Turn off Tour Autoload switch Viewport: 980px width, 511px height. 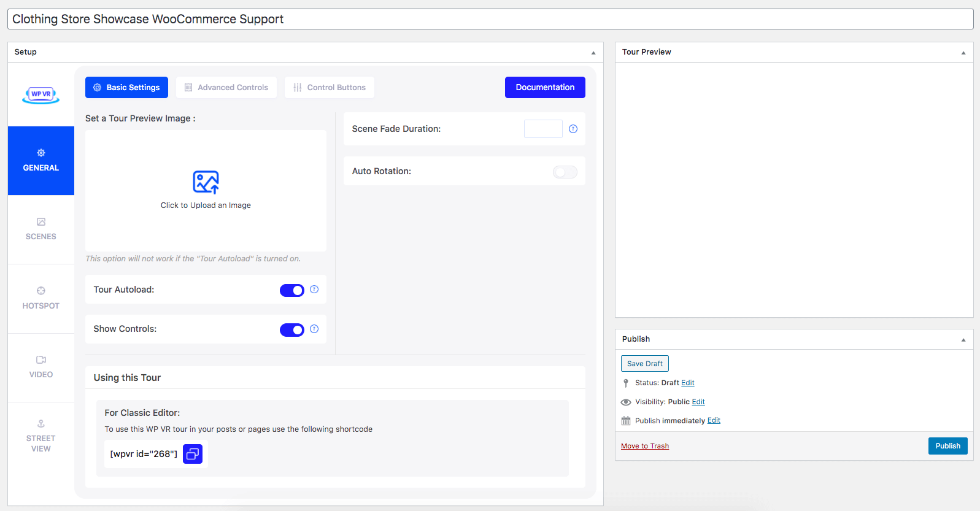[292, 290]
